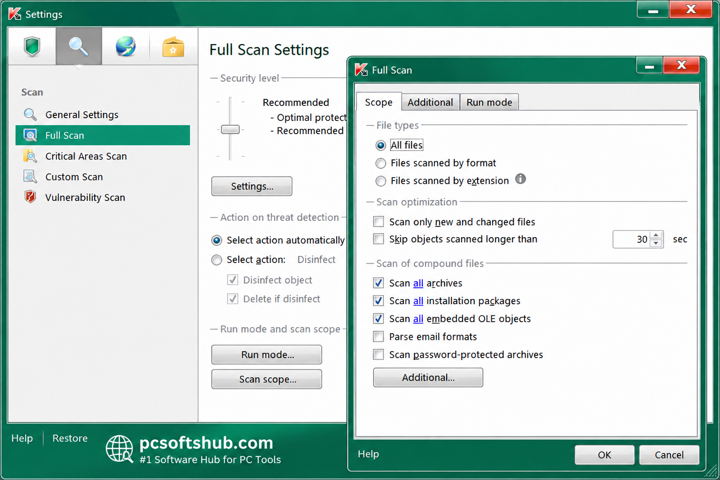The width and height of the screenshot is (720, 480).
Task: Enable Parse email formats checkbox
Action: click(x=378, y=337)
